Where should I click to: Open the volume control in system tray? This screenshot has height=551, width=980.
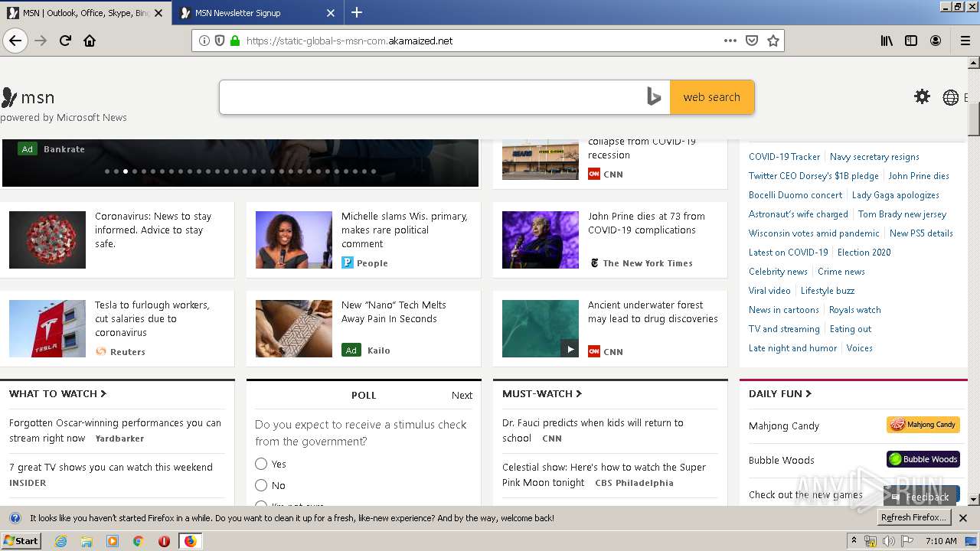pos(889,541)
